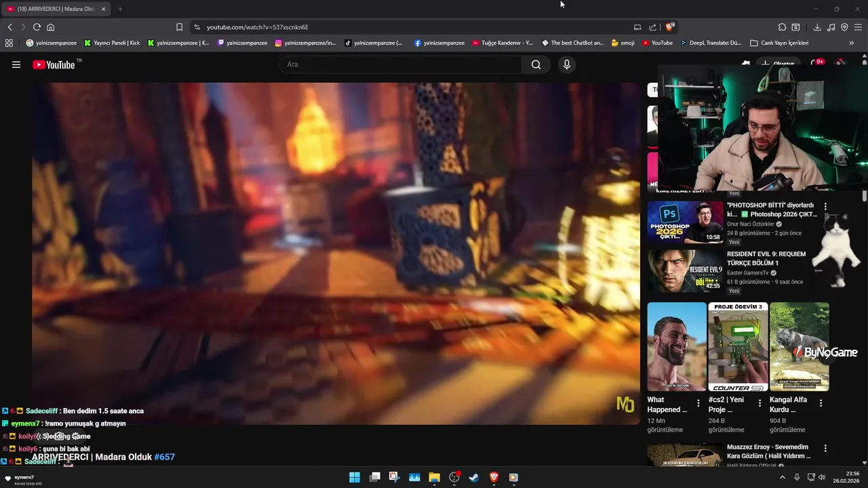Open Steam from taskbar
Screen dimensions: 868x488
[x=474, y=477]
